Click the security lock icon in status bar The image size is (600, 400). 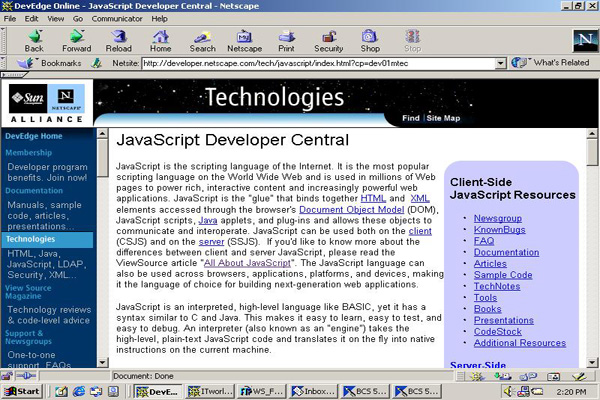pos(7,376)
